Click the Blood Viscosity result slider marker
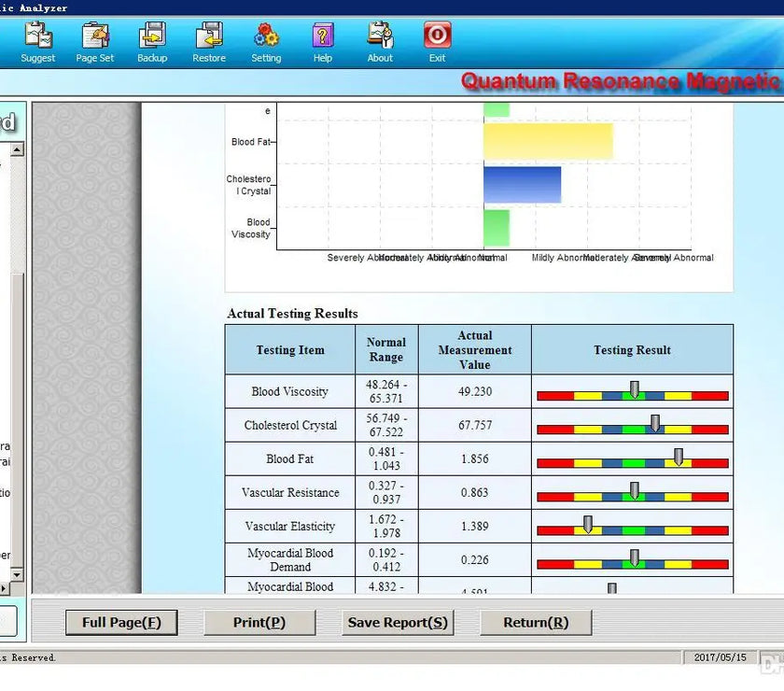This screenshot has height=691, width=784. pos(634,389)
